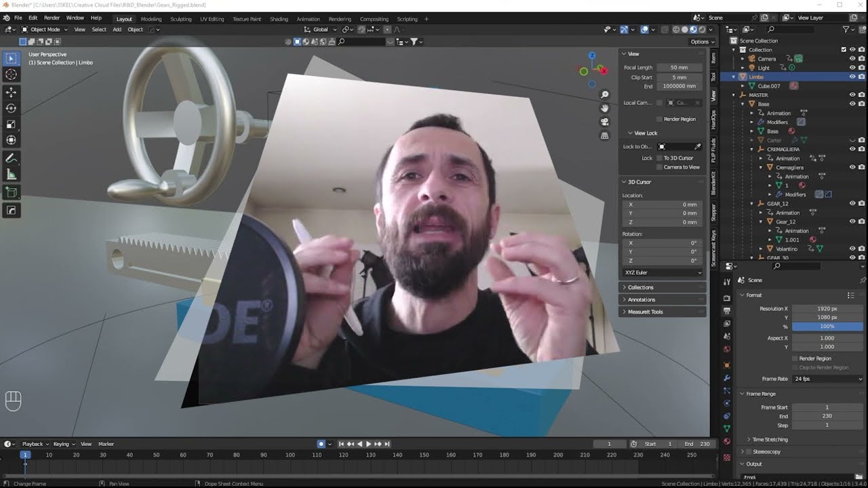Open the Texture checker properties tab
The image size is (868, 488).
[x=727, y=457]
